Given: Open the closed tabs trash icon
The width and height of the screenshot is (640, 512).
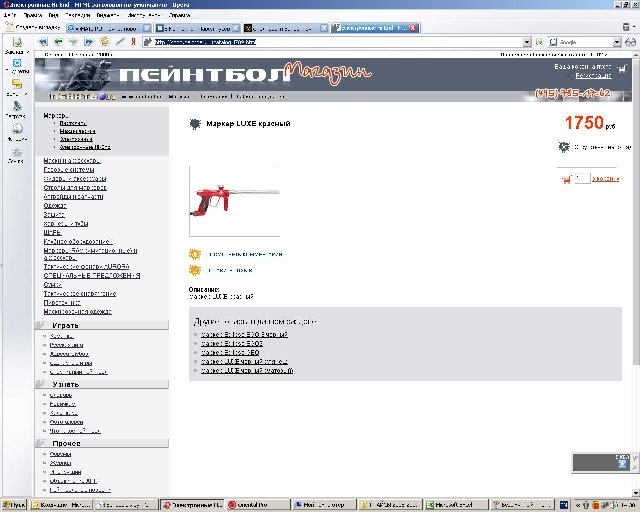Looking at the screenshot, I should (x=627, y=27).
